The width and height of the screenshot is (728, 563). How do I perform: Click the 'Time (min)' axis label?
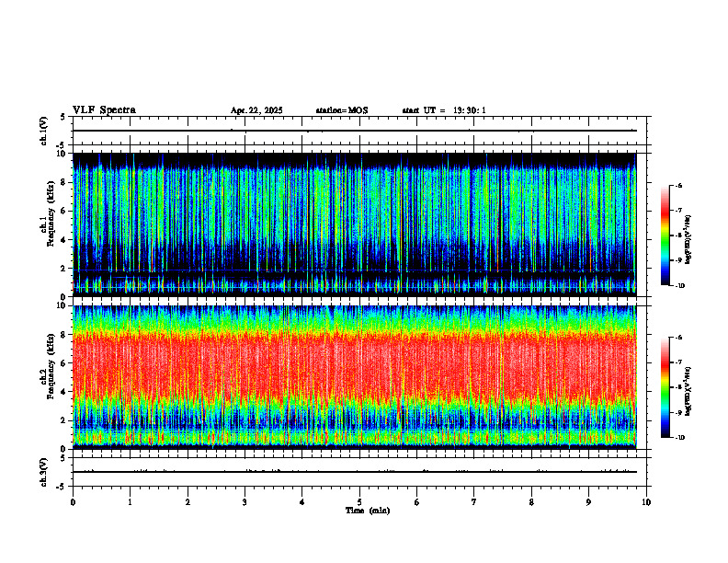(x=368, y=511)
